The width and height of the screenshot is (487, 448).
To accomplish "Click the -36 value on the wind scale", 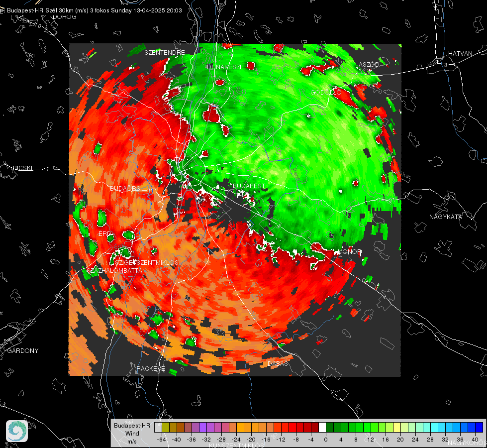I will pyautogui.click(x=192, y=440).
